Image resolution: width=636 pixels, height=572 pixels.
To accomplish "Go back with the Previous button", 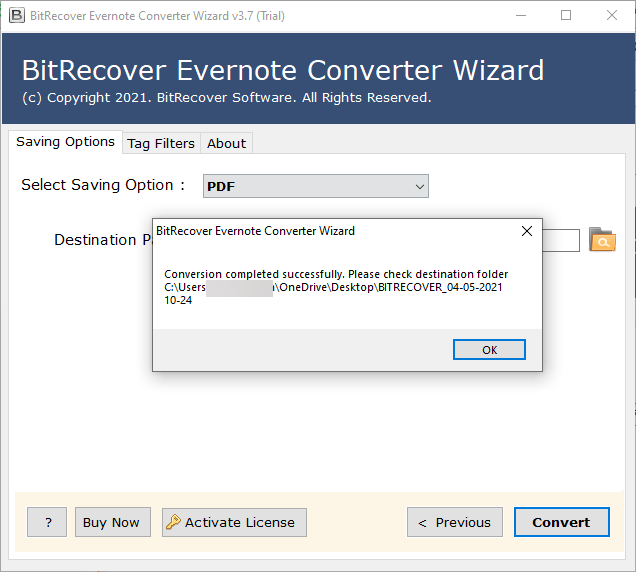I will [x=455, y=522].
